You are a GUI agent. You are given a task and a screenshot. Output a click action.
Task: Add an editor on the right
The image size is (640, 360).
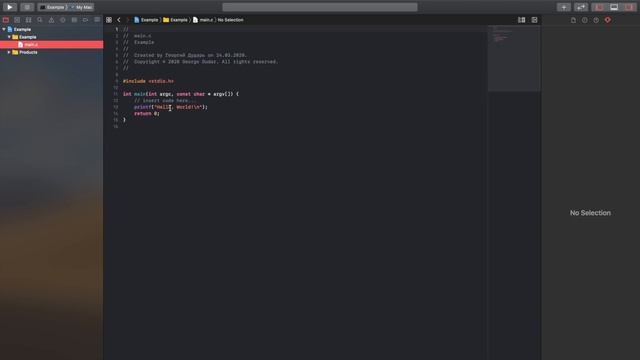534,20
